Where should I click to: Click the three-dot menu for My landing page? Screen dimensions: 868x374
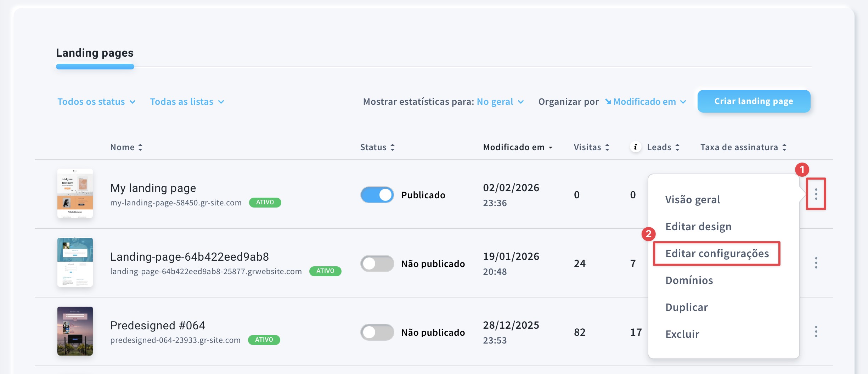tap(816, 194)
